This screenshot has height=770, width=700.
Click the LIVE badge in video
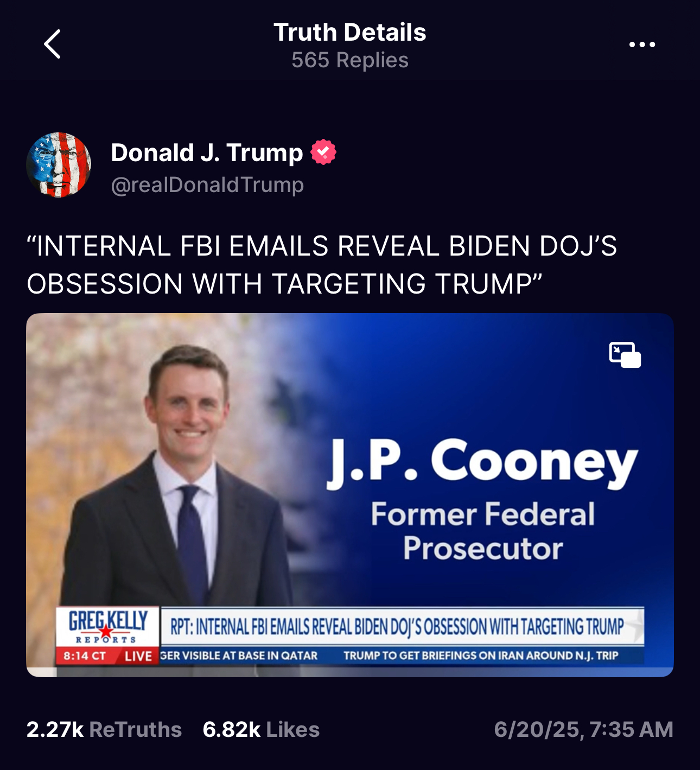pyautogui.click(x=138, y=656)
